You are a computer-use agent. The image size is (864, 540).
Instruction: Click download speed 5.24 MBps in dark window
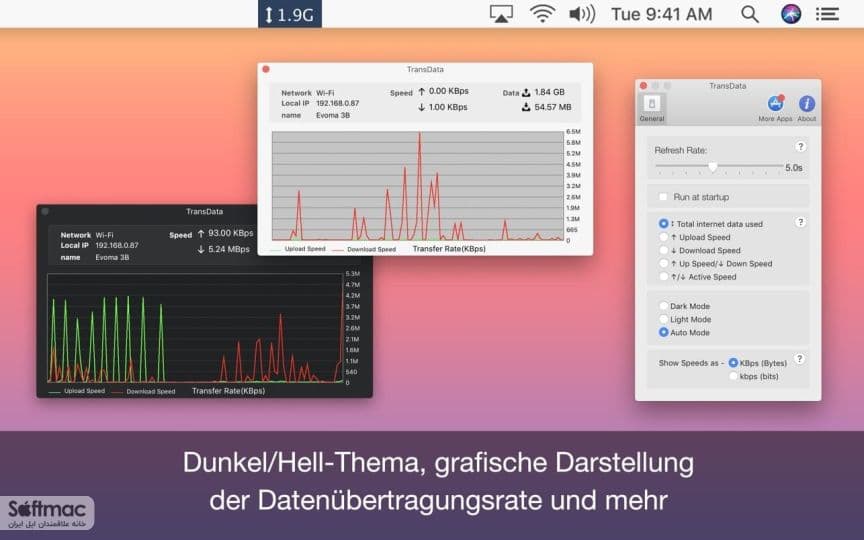pyautogui.click(x=229, y=249)
